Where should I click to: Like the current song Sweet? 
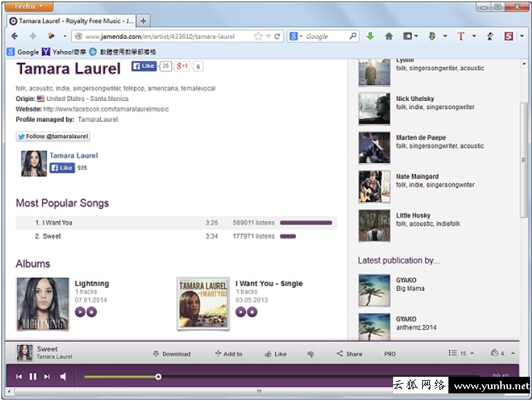coord(276,354)
